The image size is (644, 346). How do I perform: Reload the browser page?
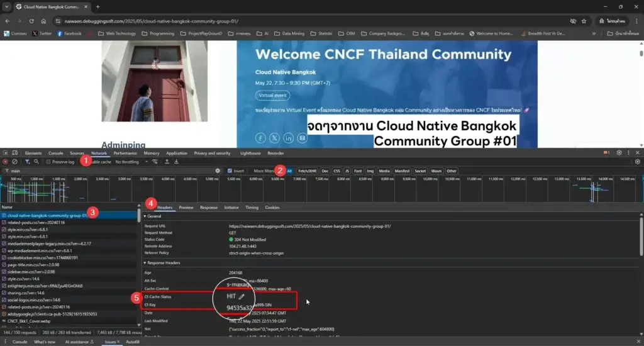coord(31,21)
